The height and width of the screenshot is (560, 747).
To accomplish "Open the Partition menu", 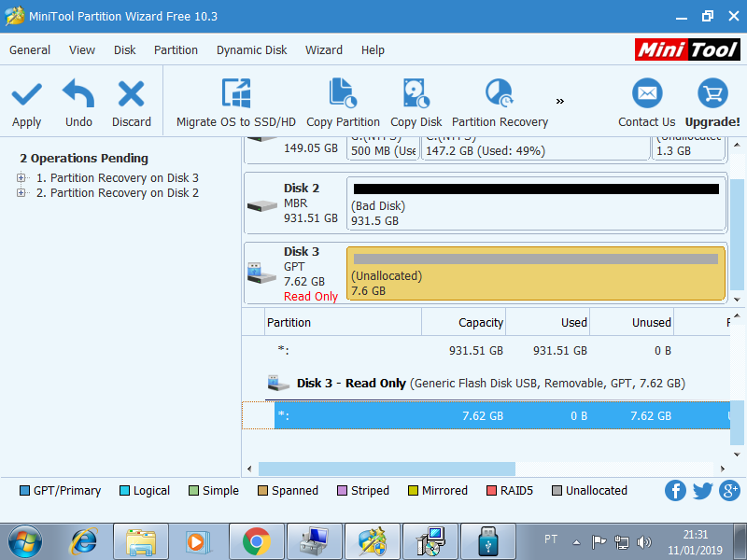I will point(176,50).
